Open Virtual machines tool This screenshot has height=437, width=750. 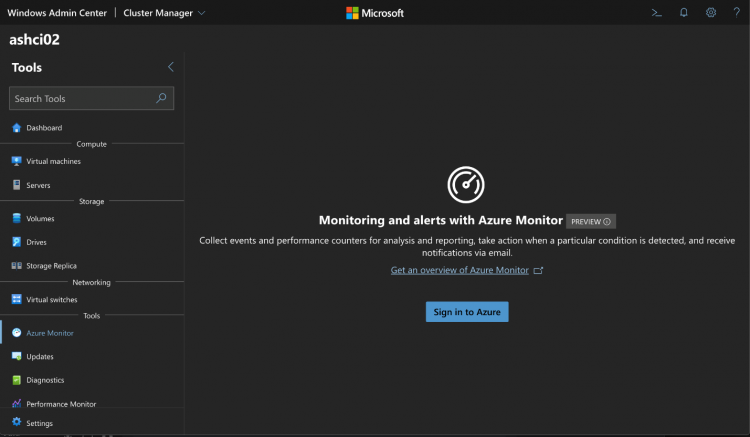[53, 161]
